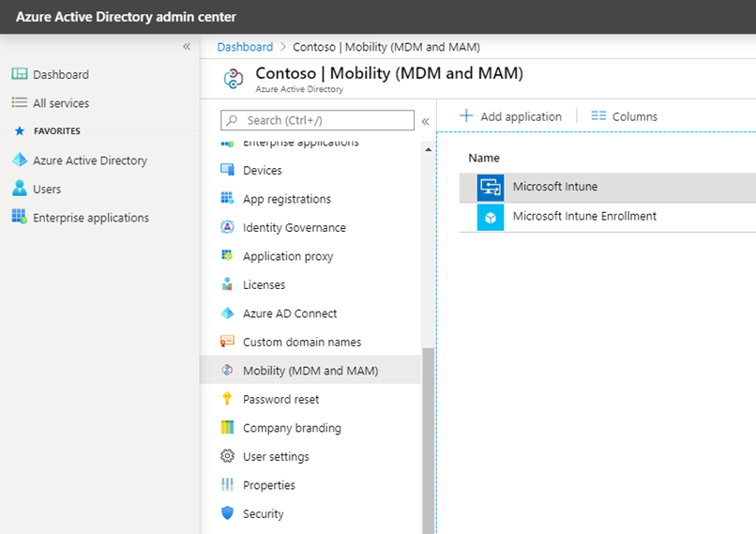Click the blade menu scrollbar up arrow
The width and height of the screenshot is (756, 534).
pos(428,149)
